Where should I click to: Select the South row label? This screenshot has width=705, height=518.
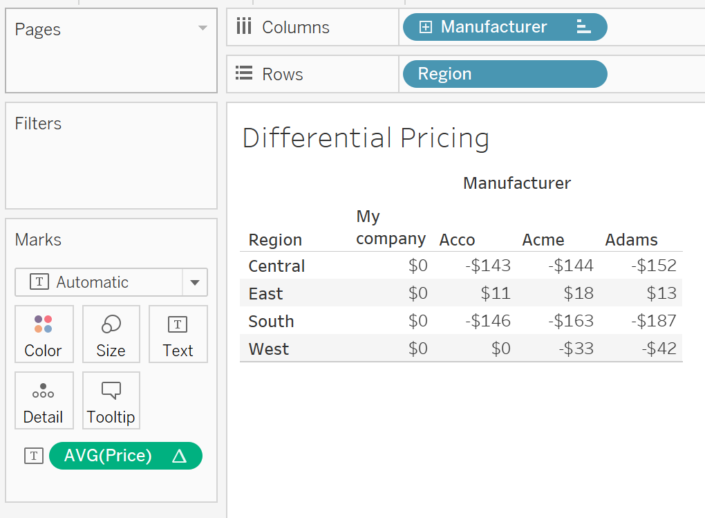click(x=271, y=321)
